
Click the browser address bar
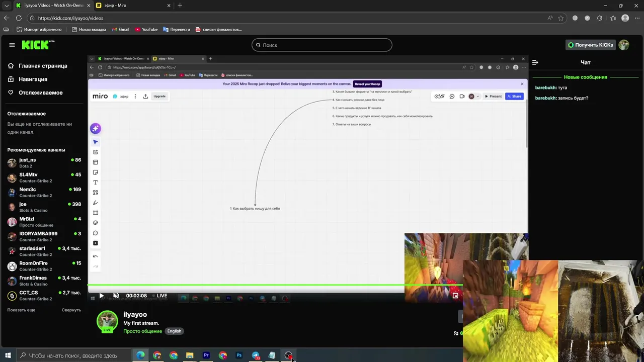click(297, 18)
